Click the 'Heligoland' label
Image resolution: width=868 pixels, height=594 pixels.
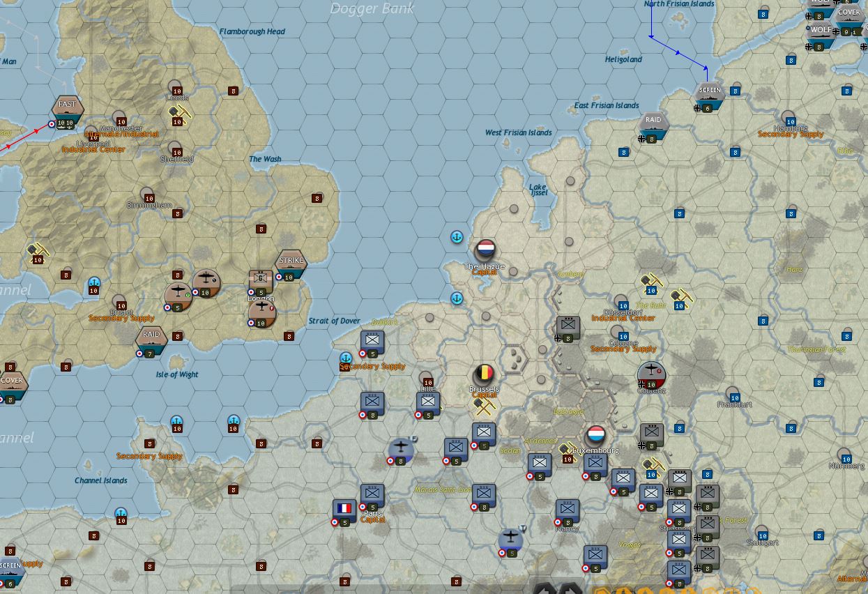[x=623, y=59]
